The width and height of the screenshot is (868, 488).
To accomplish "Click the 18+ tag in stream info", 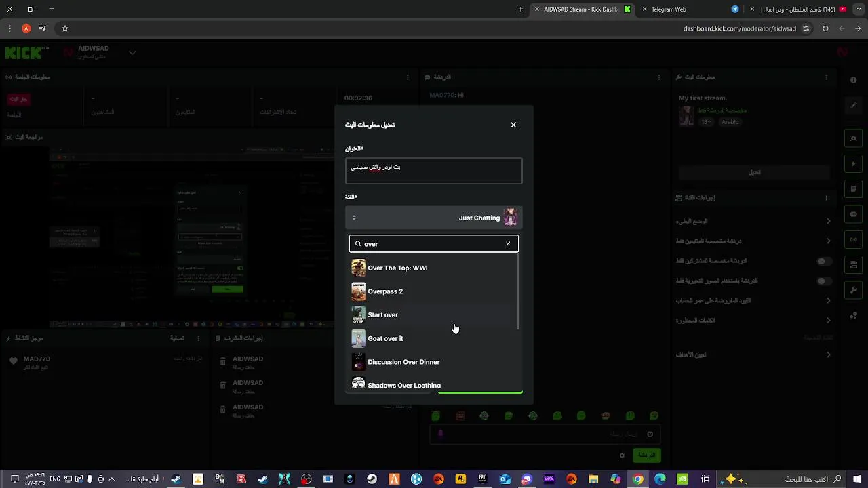I will [706, 122].
